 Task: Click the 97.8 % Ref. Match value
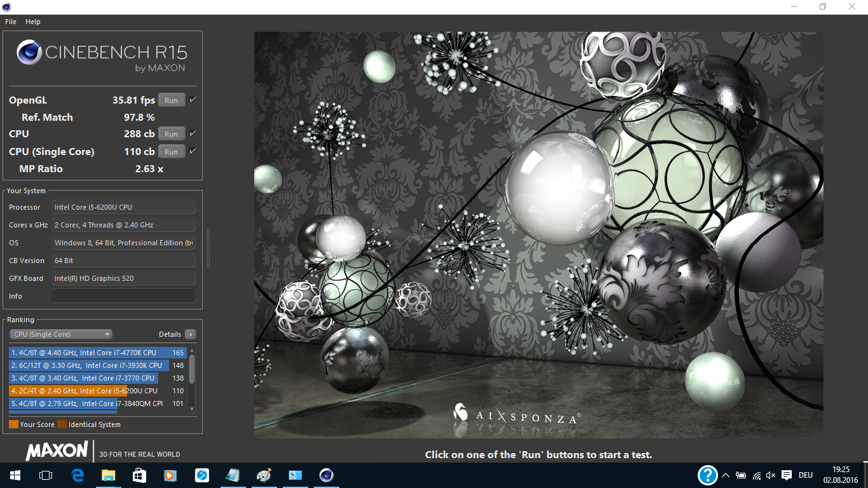(139, 118)
